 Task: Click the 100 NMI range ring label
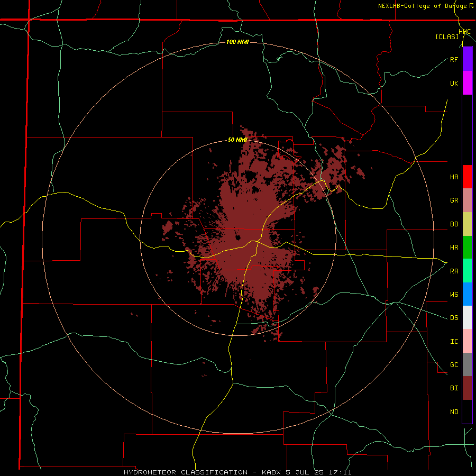pos(237,42)
